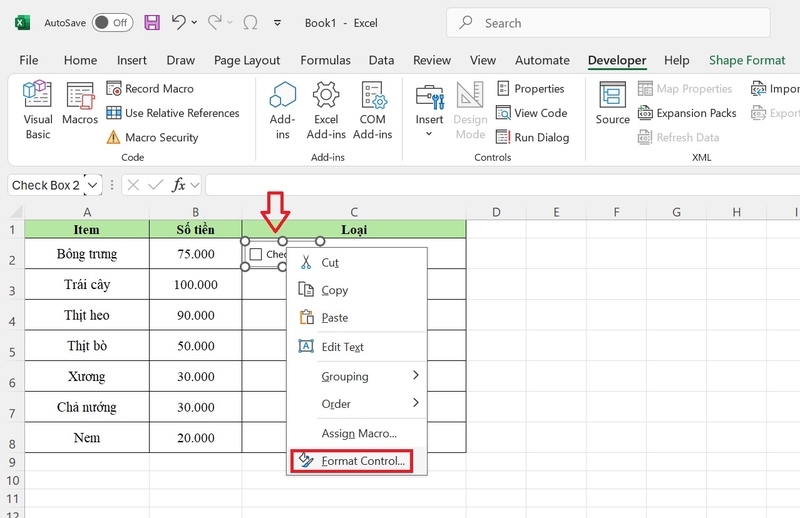The height and width of the screenshot is (518, 800).
Task: Choose Assign Macro from context menu
Action: (357, 433)
